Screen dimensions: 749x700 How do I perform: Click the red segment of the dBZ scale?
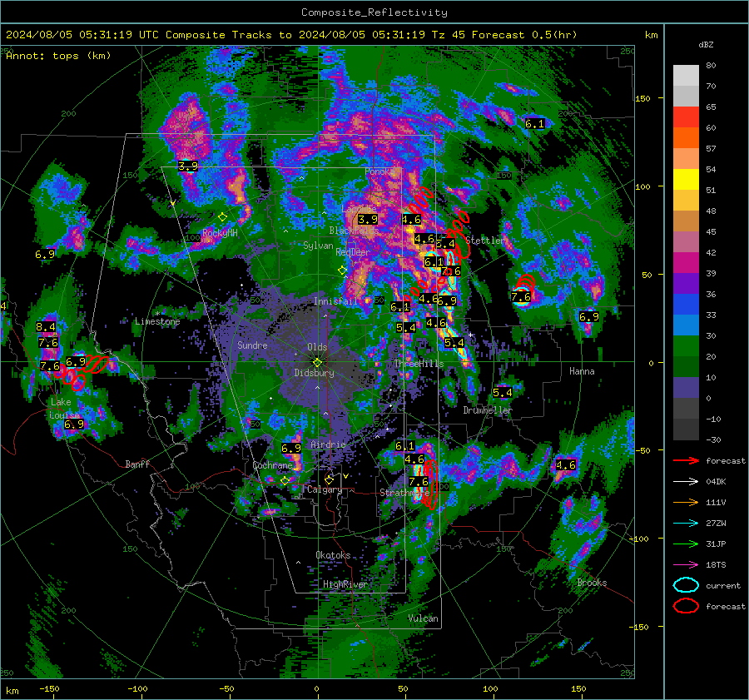[x=686, y=117]
